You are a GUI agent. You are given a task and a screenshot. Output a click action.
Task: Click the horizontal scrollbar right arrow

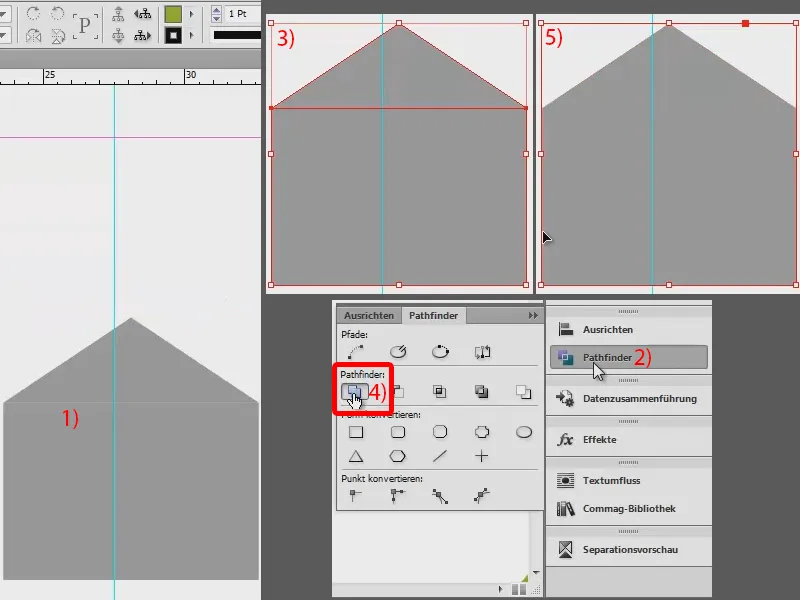click(500, 589)
